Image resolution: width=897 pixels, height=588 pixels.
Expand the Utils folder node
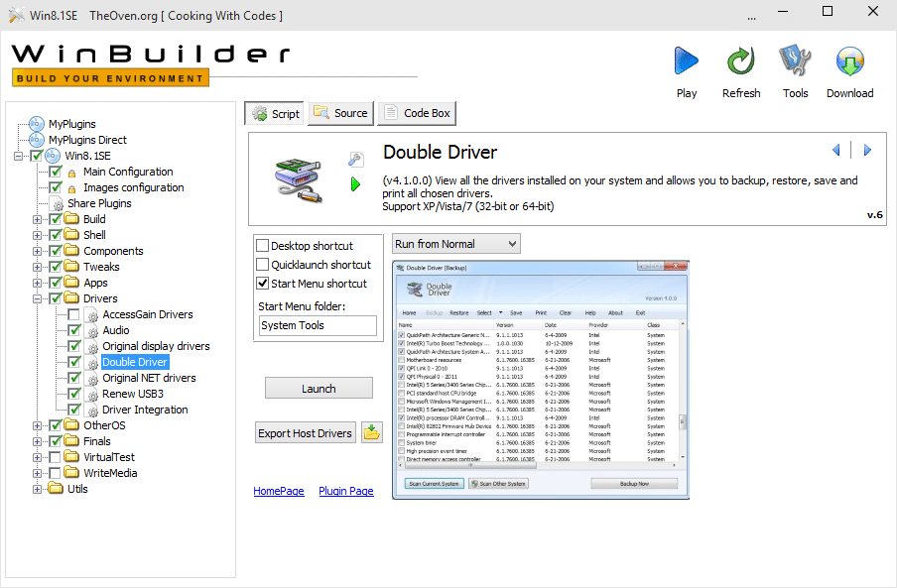point(37,489)
